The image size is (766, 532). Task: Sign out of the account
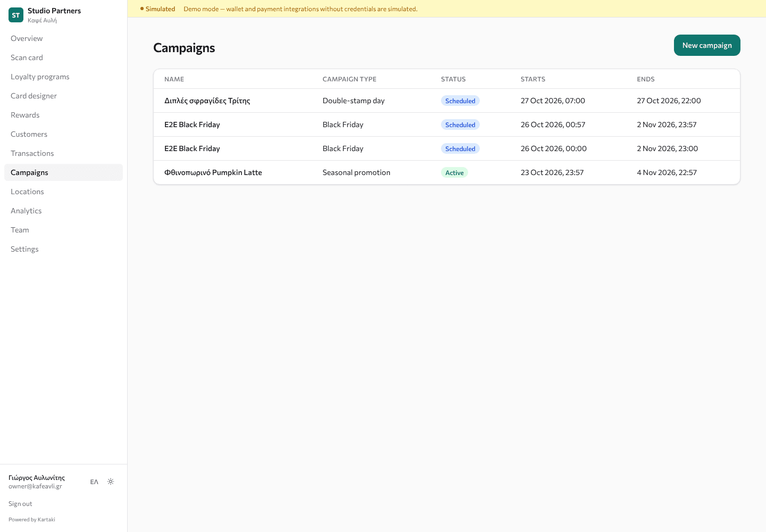(x=20, y=504)
